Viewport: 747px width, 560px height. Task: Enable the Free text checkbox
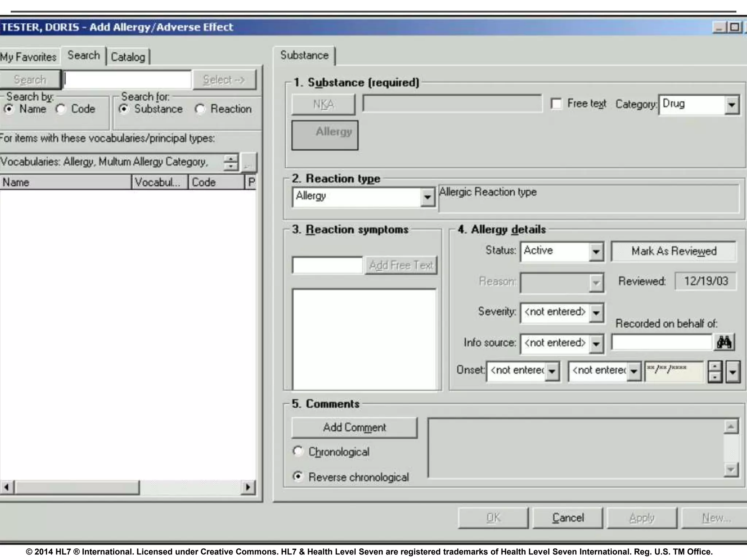pos(556,104)
